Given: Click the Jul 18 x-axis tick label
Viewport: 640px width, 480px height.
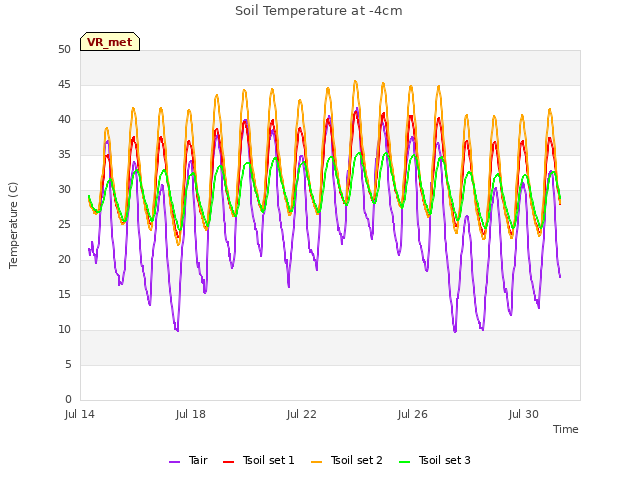Looking at the screenshot, I should (x=191, y=414).
